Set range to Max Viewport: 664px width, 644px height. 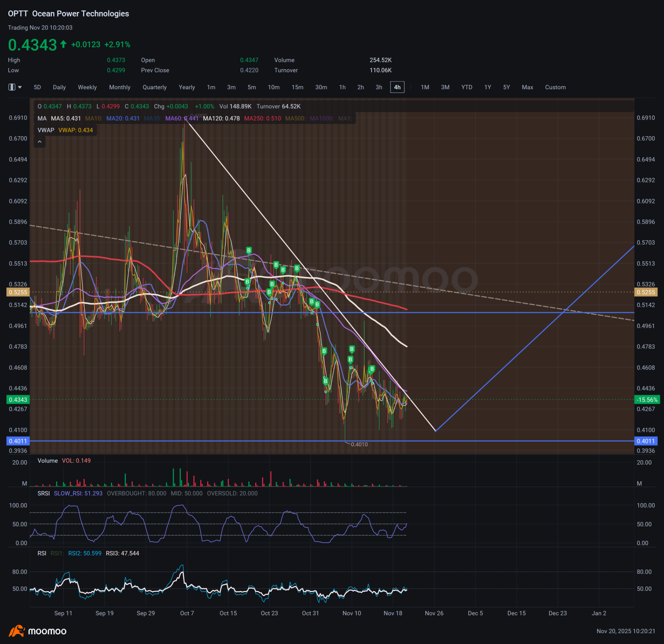click(527, 87)
